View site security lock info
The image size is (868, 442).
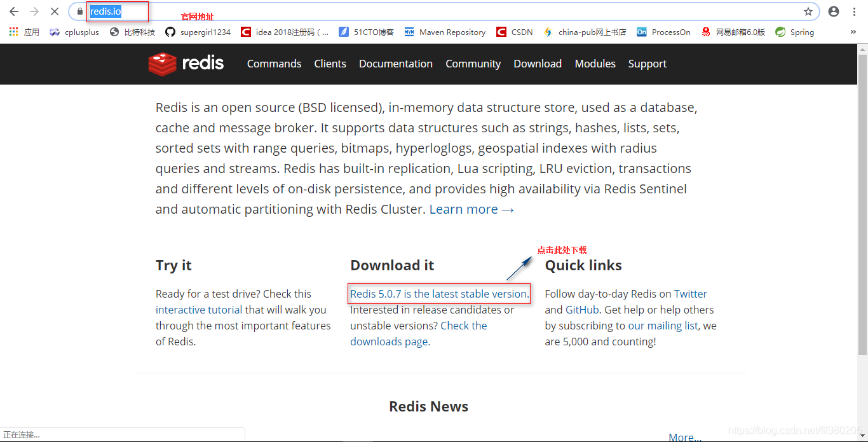(79, 11)
